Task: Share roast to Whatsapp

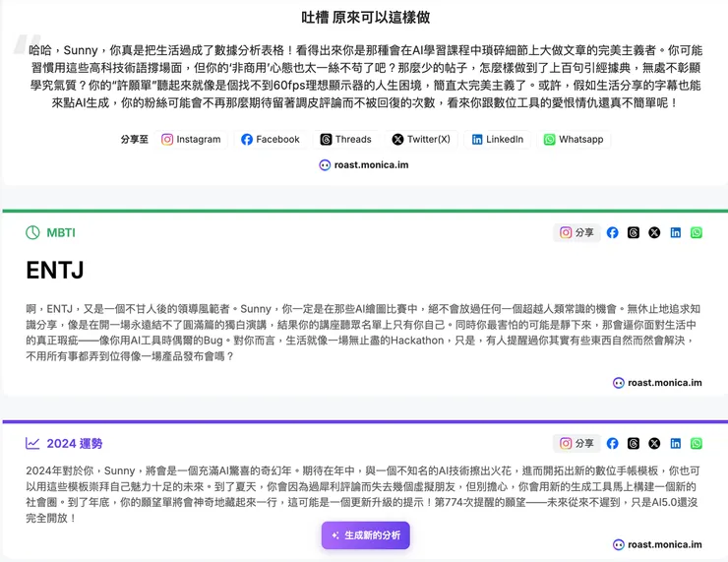Action: [x=574, y=140]
